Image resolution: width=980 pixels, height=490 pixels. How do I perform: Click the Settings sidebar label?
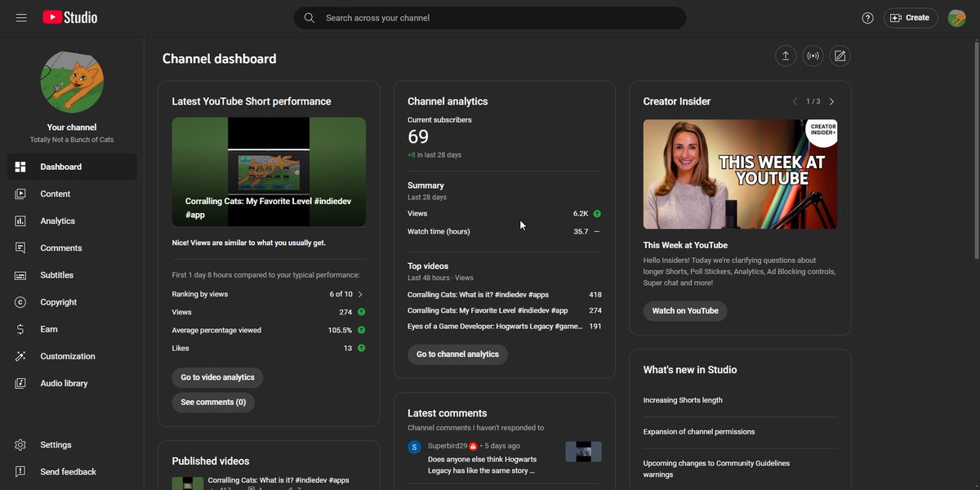click(x=56, y=445)
